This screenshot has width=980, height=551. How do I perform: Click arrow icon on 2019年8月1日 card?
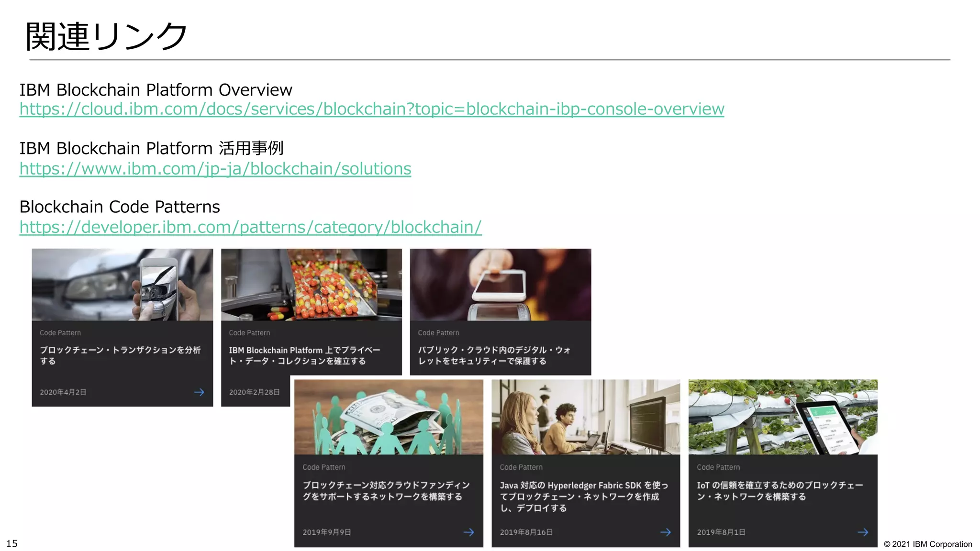[863, 532]
